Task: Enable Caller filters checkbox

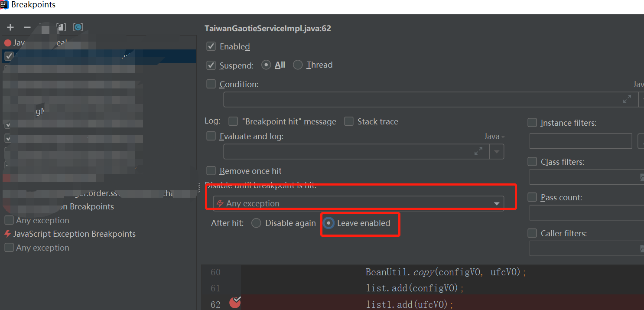Action: coord(532,233)
